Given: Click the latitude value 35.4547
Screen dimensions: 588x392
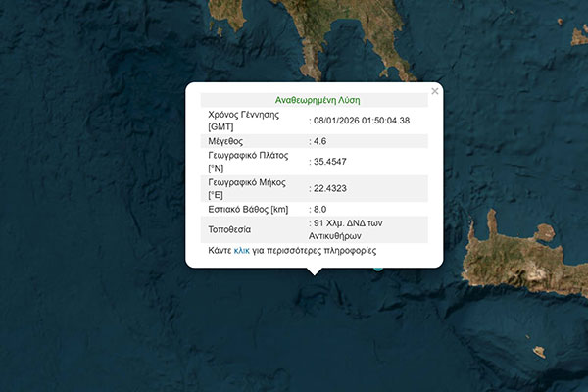Looking at the screenshot, I should 333,162.
